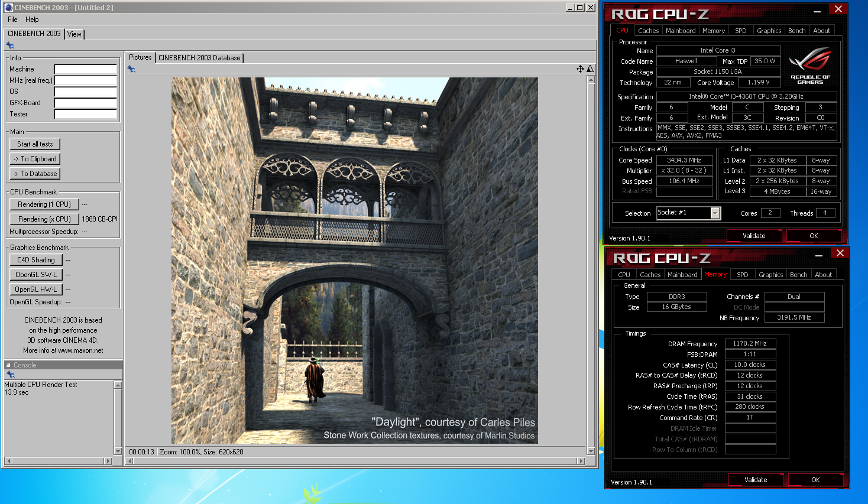Open the Socket #1 selection dropdown in CPU-Z
Screen dimensions: 868x504
(715, 213)
